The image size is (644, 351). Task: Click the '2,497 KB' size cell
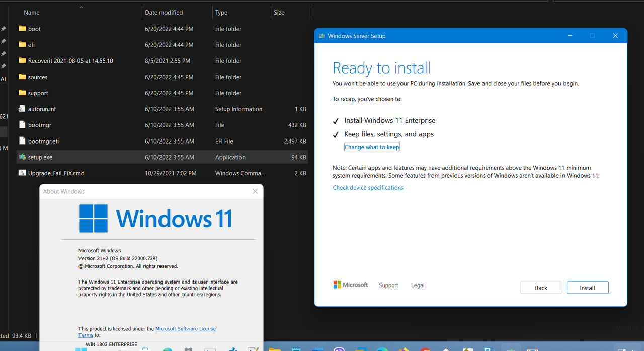pos(295,141)
